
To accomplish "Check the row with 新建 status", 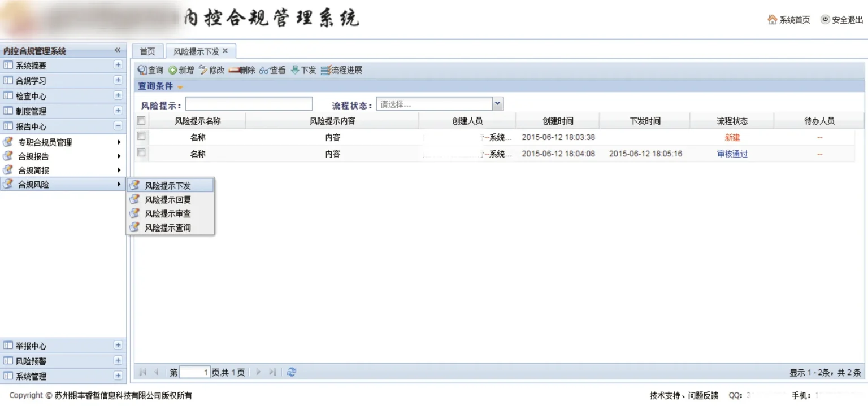I will [141, 137].
